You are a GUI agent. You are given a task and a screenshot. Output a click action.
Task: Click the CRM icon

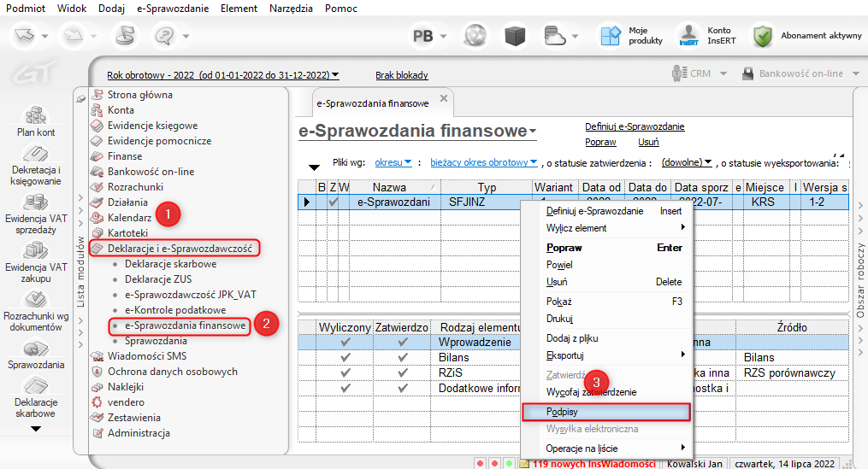click(x=680, y=73)
